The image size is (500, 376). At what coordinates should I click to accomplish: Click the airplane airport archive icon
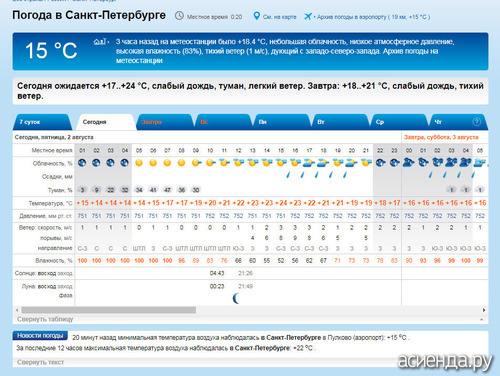tap(308, 16)
